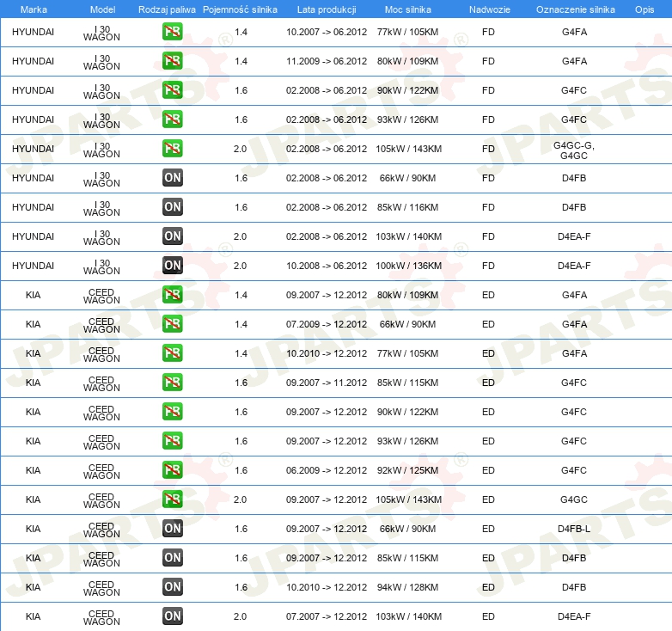Image resolution: width=672 pixels, height=631 pixels.
Task: Click the petrol icon in Hyundai 93kW / 126KM row
Action: pos(172,119)
